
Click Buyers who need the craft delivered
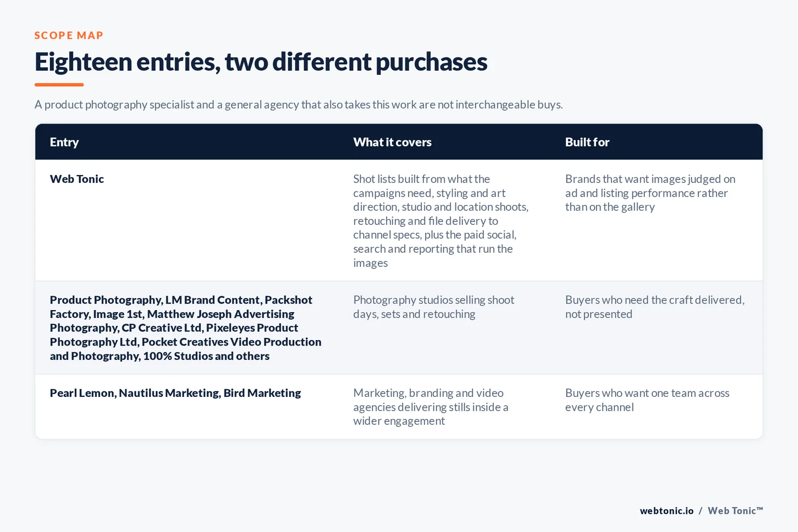click(654, 307)
